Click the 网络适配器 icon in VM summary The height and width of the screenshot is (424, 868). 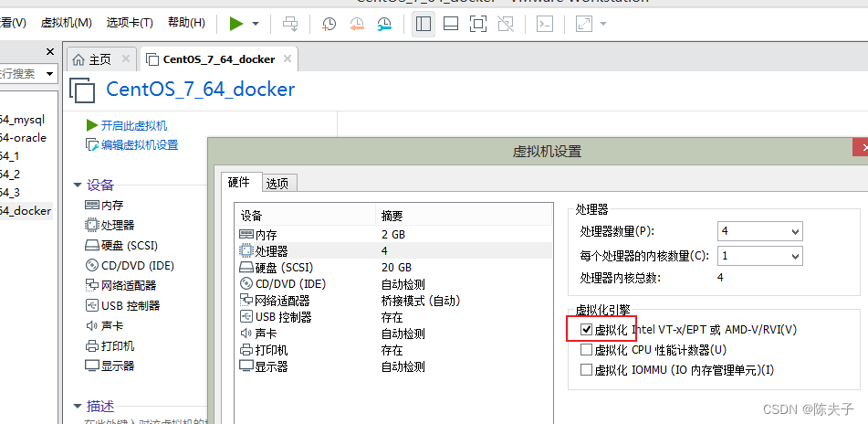coord(92,285)
